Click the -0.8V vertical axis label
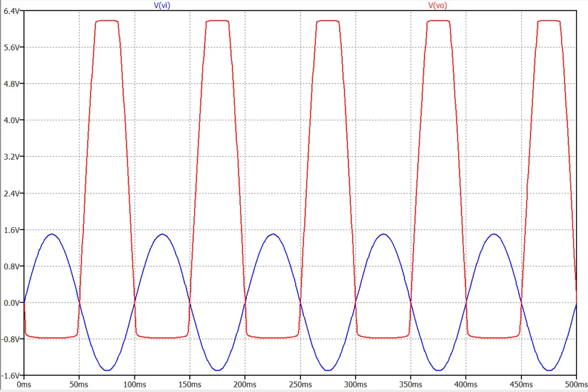The height and width of the screenshot is (392, 588). [11, 339]
